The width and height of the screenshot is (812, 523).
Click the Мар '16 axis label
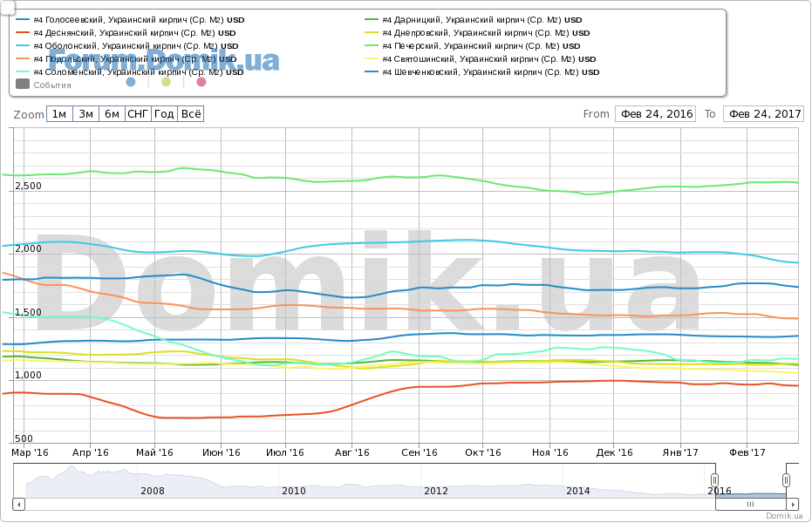(x=30, y=452)
